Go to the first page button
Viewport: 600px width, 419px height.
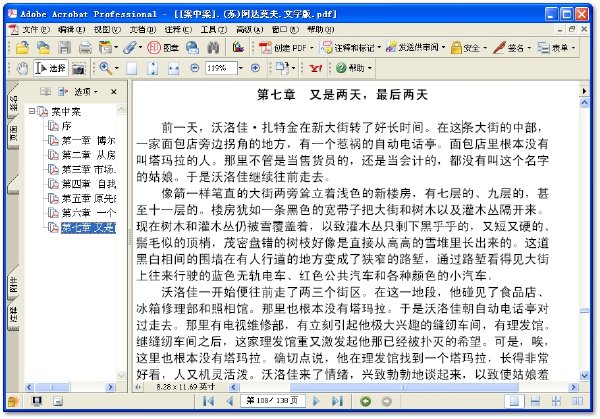click(x=209, y=401)
